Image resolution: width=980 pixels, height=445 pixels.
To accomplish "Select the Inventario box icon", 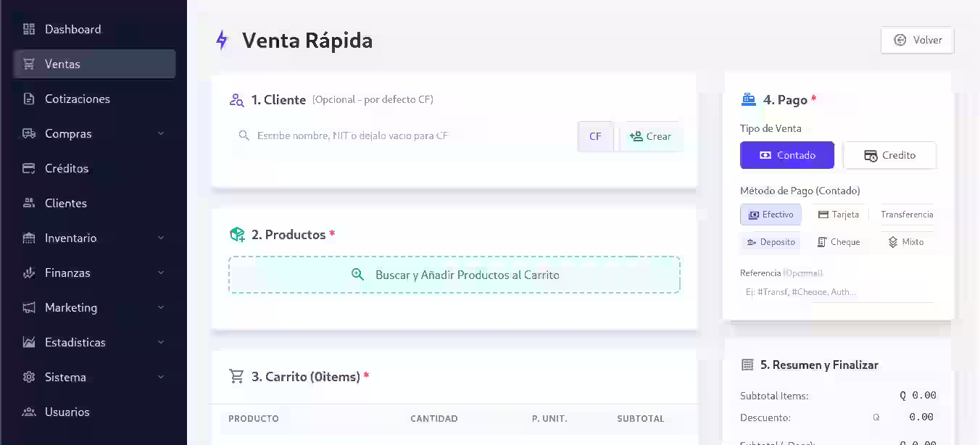I will pos(28,238).
